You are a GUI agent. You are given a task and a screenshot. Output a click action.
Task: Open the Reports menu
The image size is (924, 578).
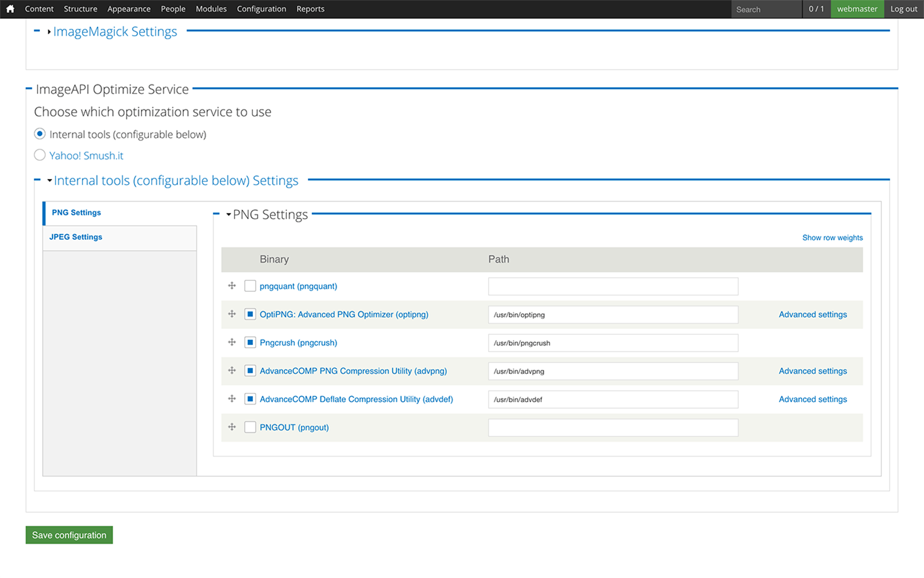pos(310,9)
